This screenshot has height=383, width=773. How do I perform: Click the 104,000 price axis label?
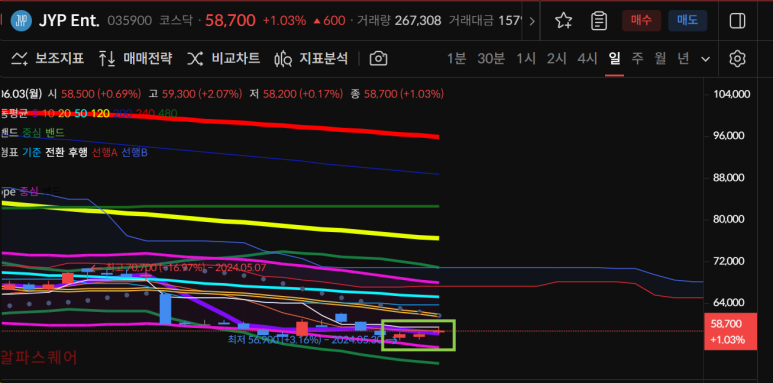tap(732, 94)
